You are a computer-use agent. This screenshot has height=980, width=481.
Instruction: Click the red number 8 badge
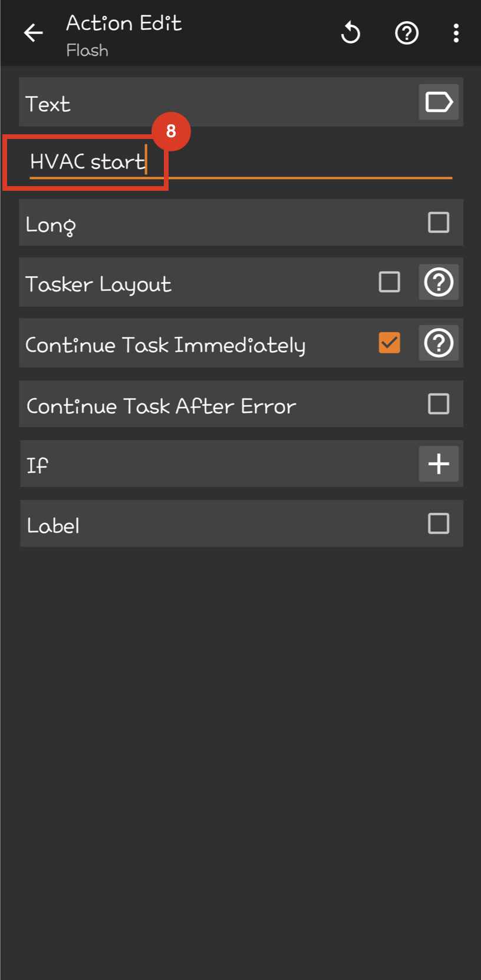click(x=171, y=131)
